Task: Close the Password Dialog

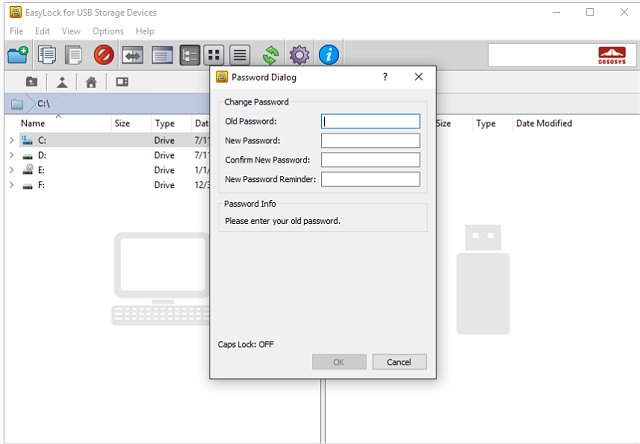Action: tap(418, 77)
